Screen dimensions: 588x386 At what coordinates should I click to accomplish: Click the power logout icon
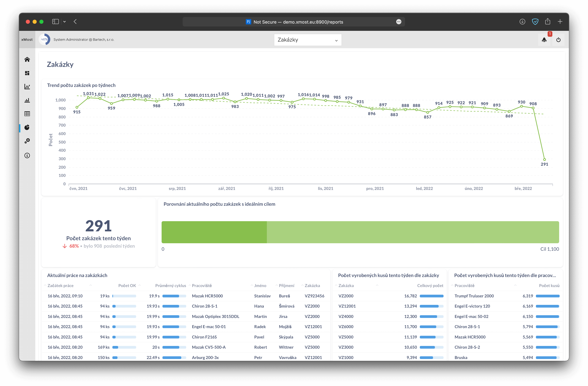[x=558, y=40]
